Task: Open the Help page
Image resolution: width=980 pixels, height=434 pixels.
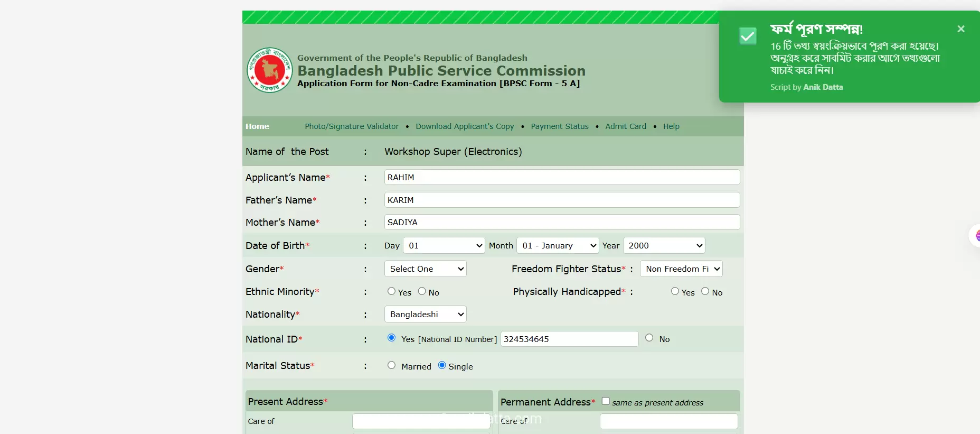Action: point(671,126)
